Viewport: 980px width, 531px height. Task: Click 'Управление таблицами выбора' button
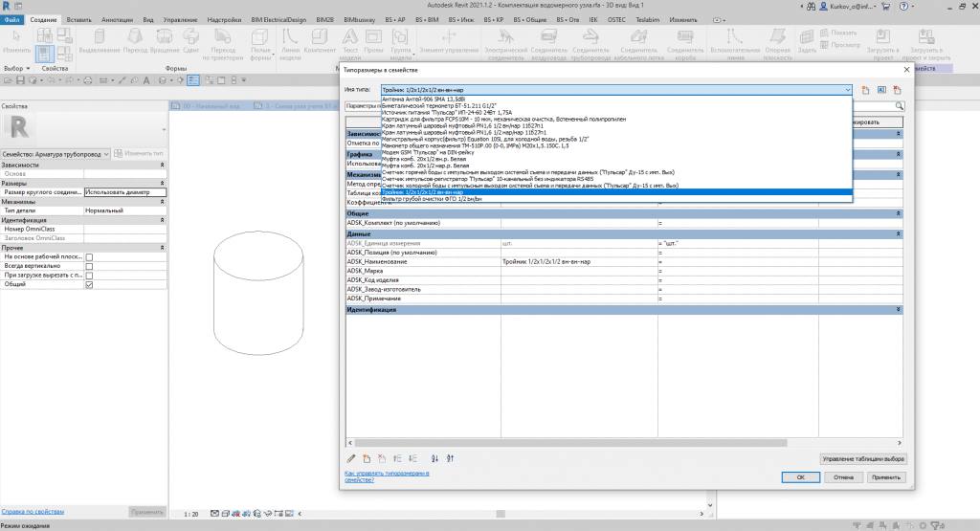click(863, 458)
